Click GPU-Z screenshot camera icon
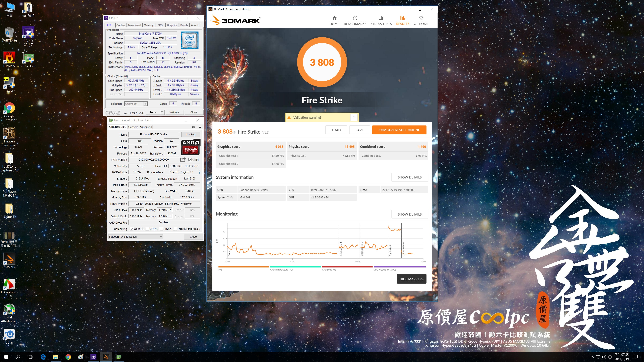 coord(193,127)
